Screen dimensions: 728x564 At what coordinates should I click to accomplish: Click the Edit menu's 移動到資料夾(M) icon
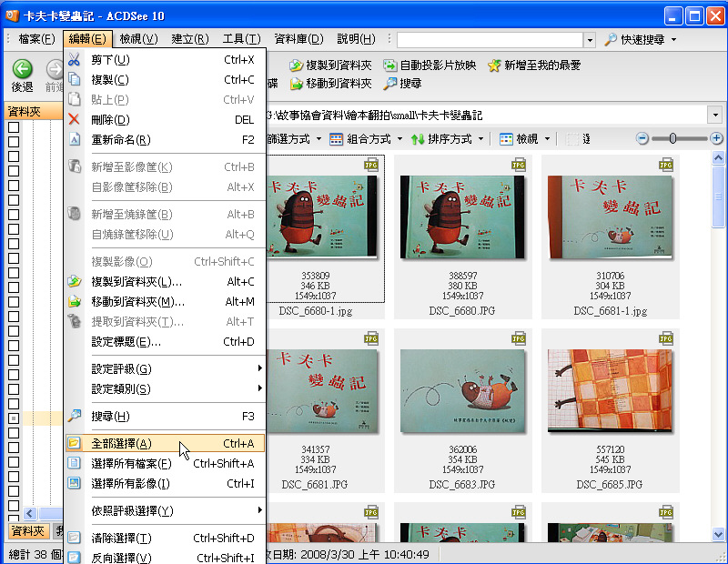point(74,301)
